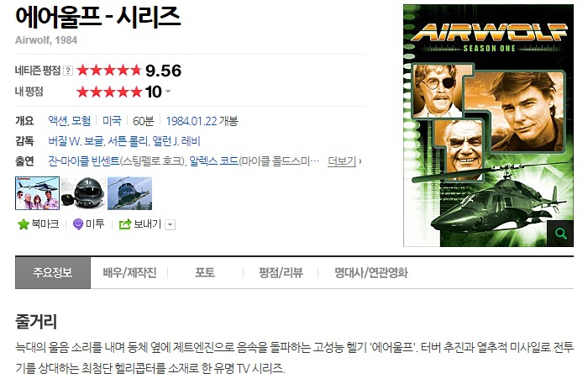The image size is (588, 384).
Task: Open the black helmet photo thumbnail
Action: point(84,193)
